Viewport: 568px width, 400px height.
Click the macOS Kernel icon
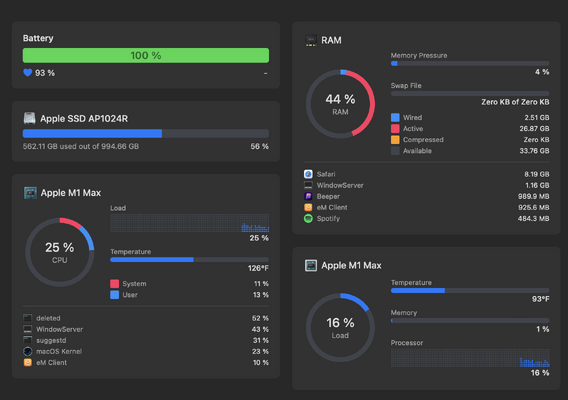pyautogui.click(x=28, y=351)
